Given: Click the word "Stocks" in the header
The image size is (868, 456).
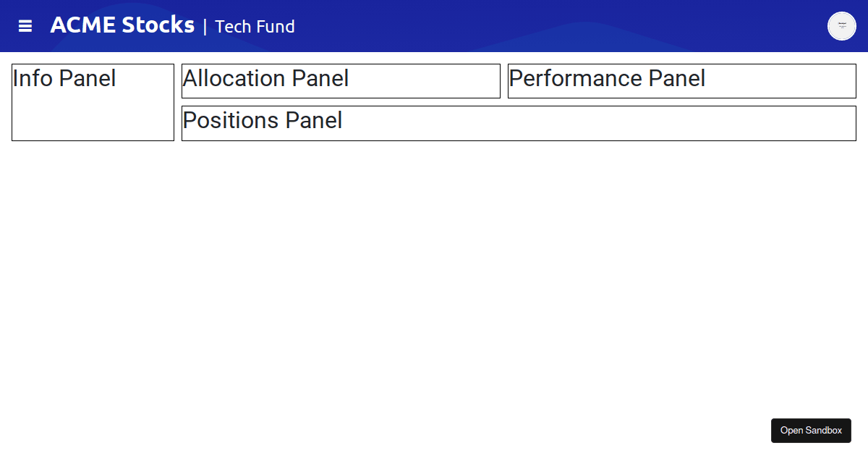Looking at the screenshot, I should (x=158, y=25).
